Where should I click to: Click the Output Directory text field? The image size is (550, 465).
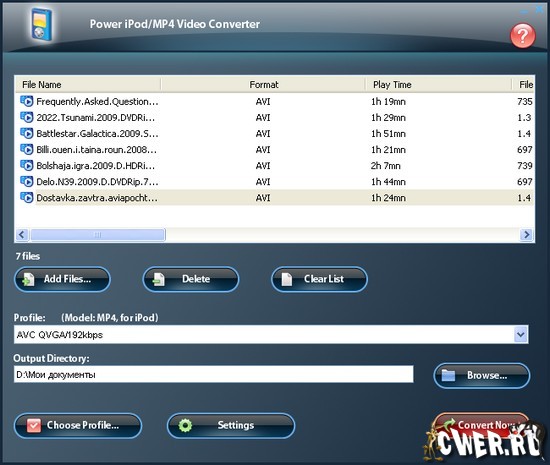coord(214,375)
